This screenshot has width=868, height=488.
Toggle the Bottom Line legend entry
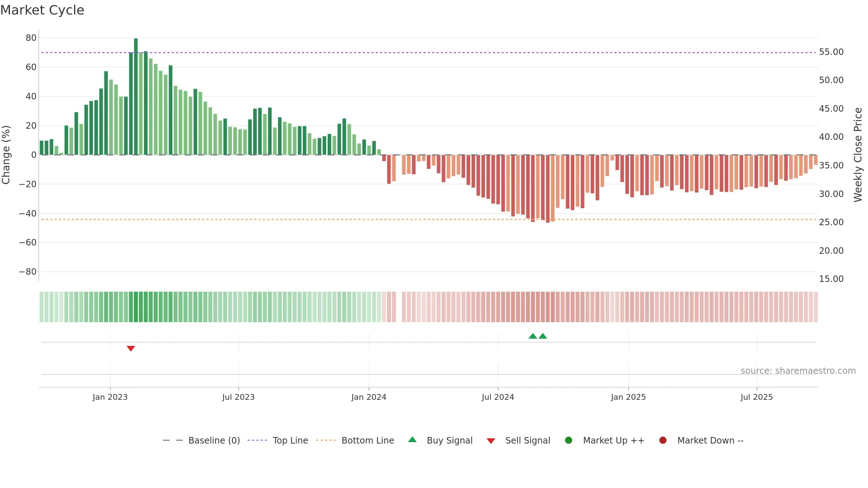(x=355, y=440)
